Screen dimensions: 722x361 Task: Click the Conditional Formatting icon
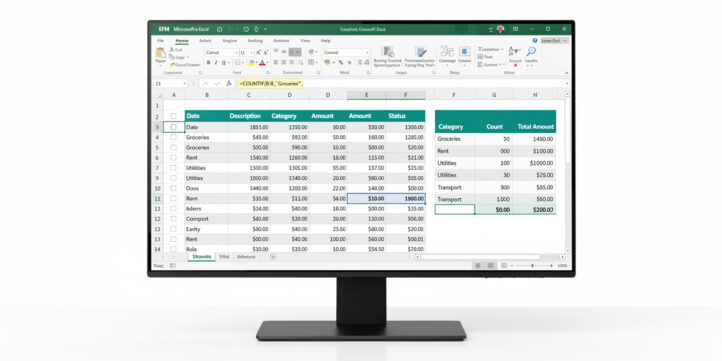tap(389, 52)
